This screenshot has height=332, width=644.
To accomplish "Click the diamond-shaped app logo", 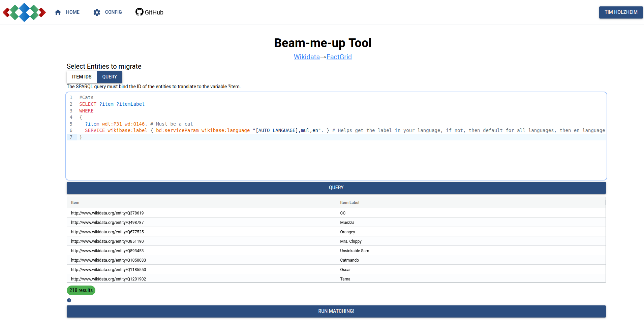I will coord(24,12).
